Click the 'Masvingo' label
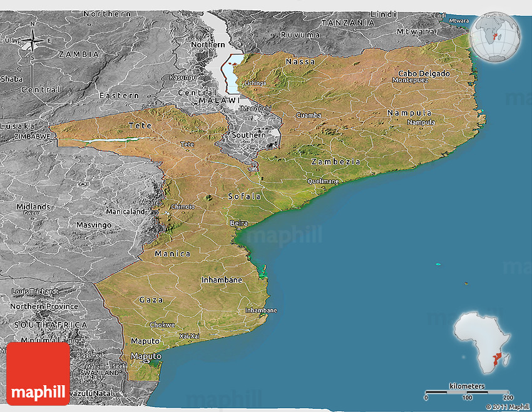The width and height of the screenshot is (532, 412). 94,225
